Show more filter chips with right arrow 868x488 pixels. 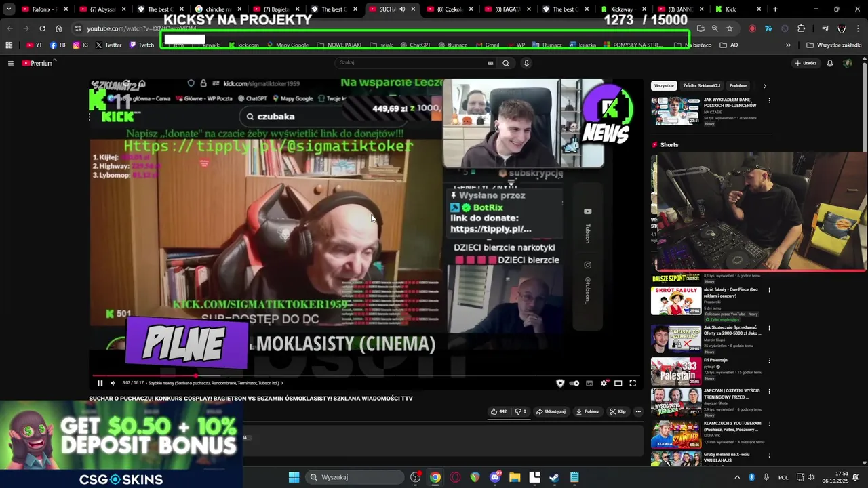click(x=764, y=86)
